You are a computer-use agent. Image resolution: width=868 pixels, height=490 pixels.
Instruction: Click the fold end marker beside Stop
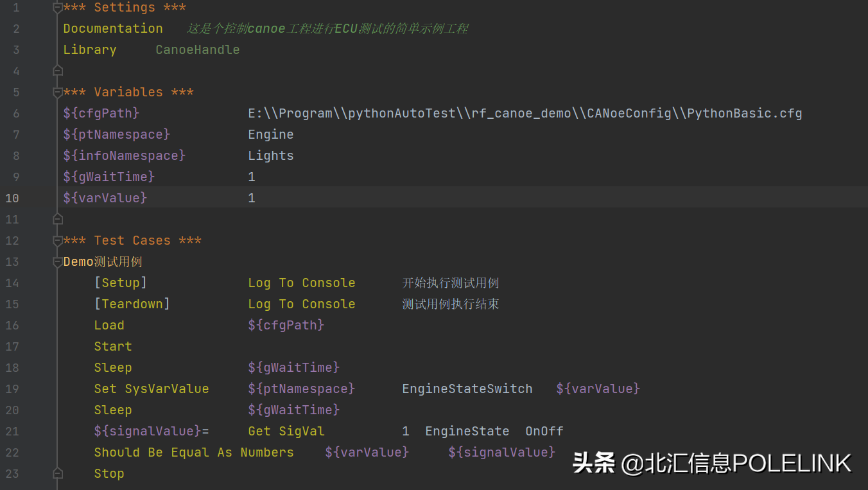[x=58, y=474]
